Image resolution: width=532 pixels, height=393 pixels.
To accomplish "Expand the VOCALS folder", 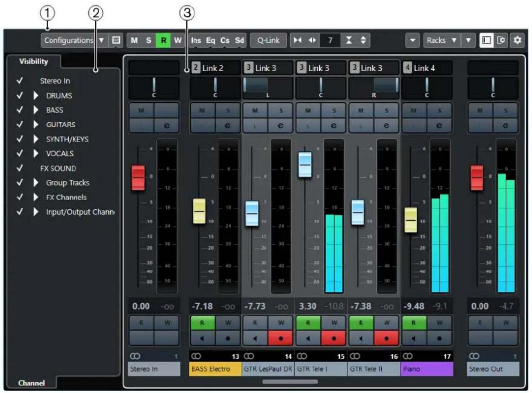I will click(x=36, y=154).
